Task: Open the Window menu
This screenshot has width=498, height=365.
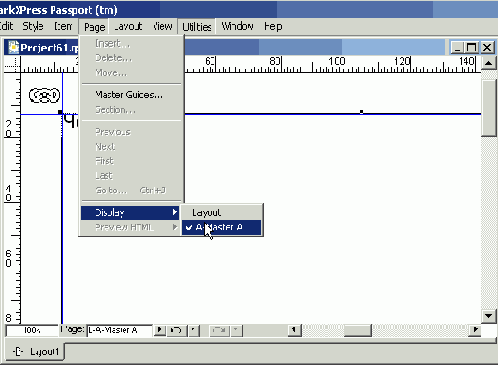Action: tap(237, 26)
